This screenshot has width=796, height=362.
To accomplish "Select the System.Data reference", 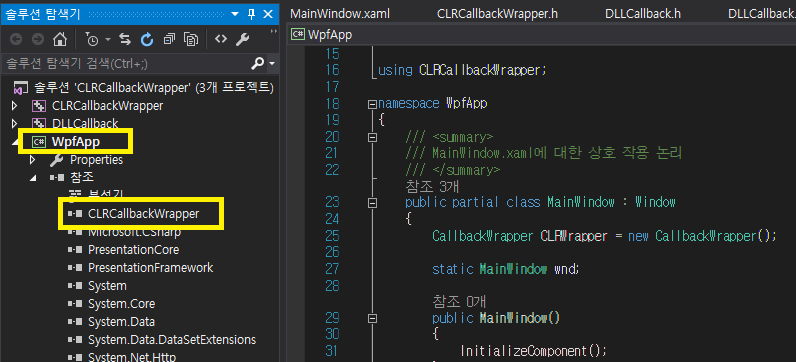I will [121, 322].
